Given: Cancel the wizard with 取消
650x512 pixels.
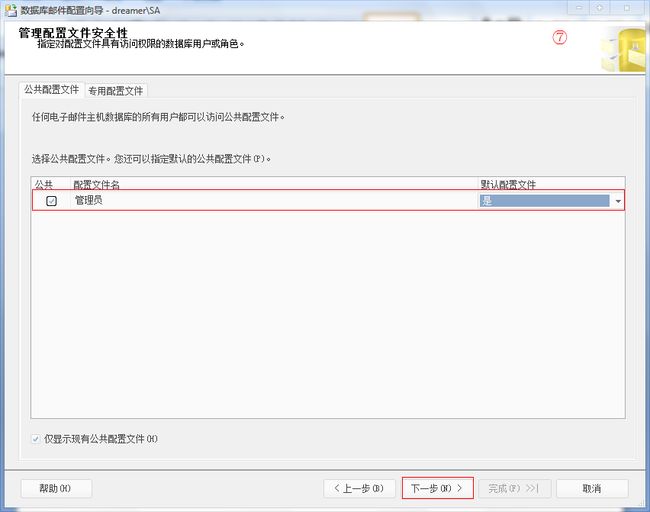Looking at the screenshot, I should click(x=592, y=488).
